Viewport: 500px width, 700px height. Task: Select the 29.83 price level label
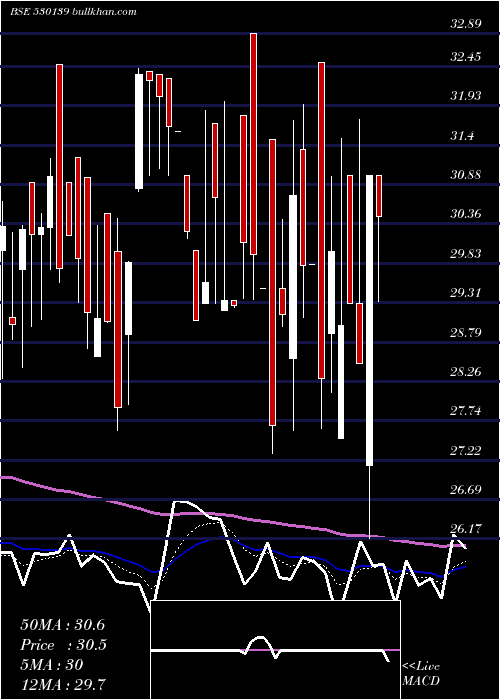coord(466,254)
